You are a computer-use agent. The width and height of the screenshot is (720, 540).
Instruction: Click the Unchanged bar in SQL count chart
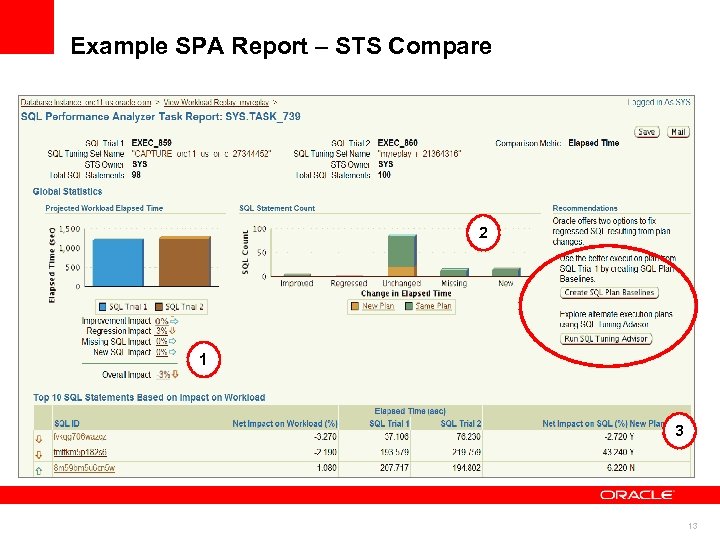tap(402, 255)
